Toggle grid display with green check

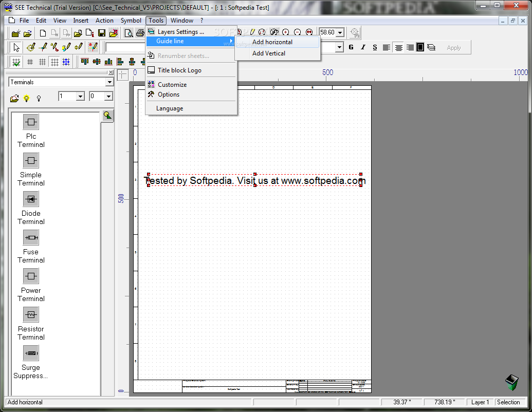[x=16, y=62]
